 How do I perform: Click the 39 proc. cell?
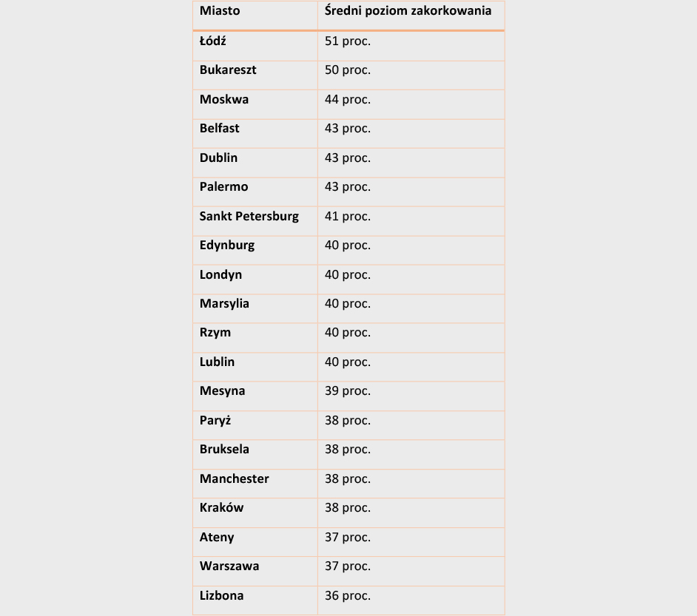[347, 391]
